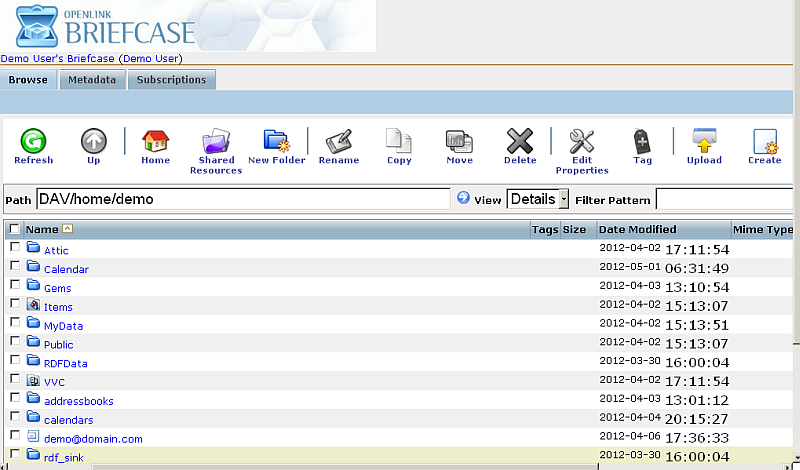The width and height of the screenshot is (800, 470).
Task: Check the box next to Attic folder
Action: point(14,247)
